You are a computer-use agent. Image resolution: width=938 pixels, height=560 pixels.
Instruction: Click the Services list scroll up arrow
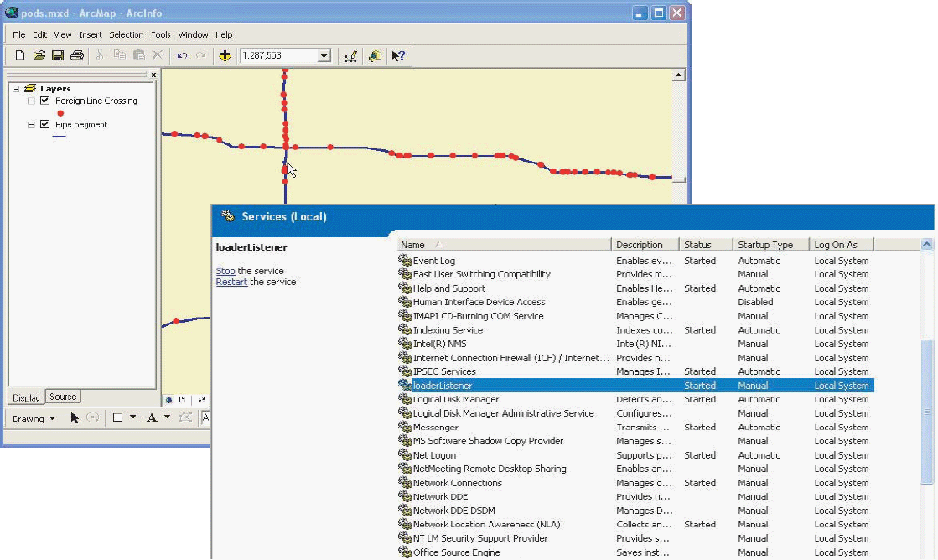[x=927, y=244]
